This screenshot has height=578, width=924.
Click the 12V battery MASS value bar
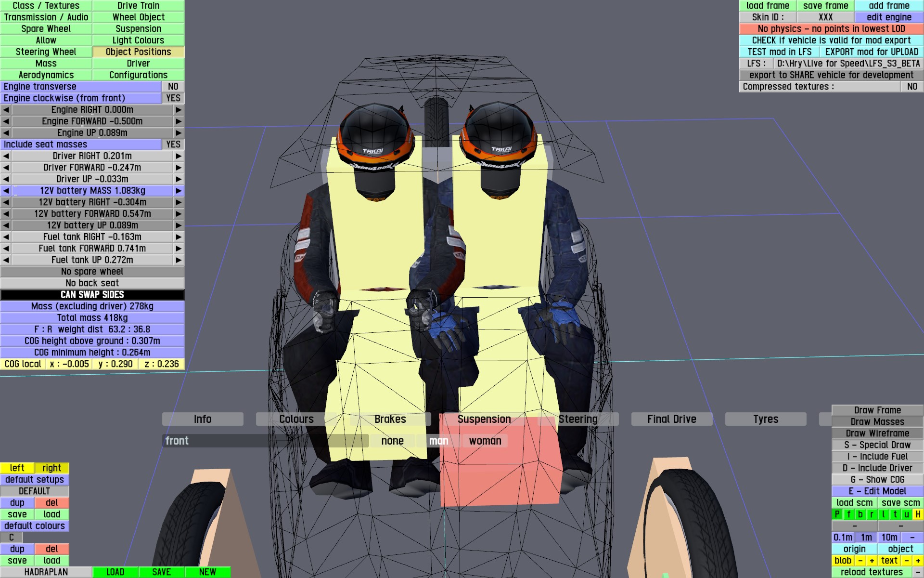92,191
